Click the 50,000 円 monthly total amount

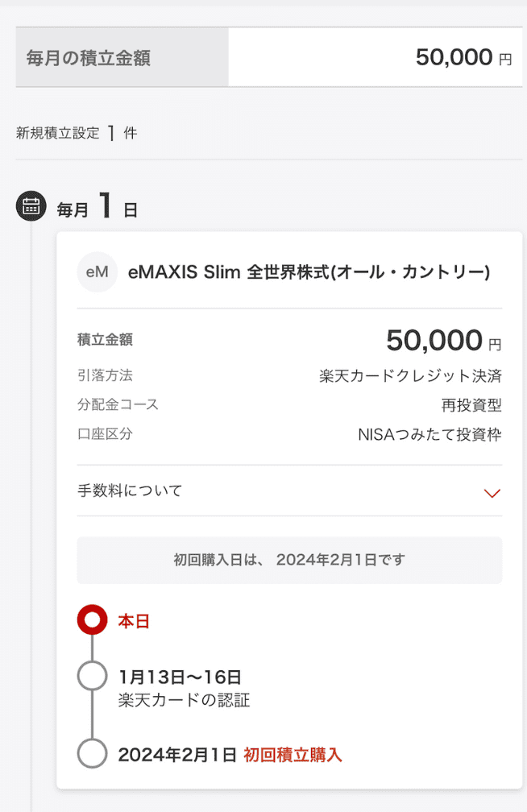pos(464,57)
